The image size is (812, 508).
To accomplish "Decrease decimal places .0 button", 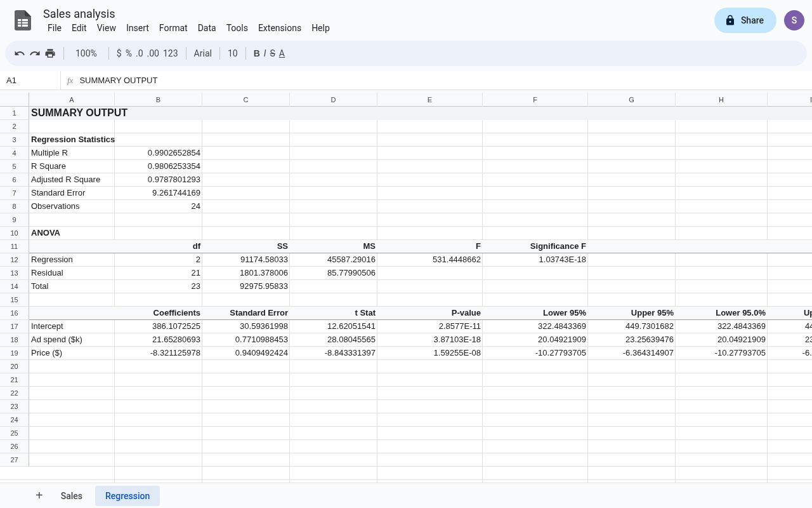I will pos(140,53).
